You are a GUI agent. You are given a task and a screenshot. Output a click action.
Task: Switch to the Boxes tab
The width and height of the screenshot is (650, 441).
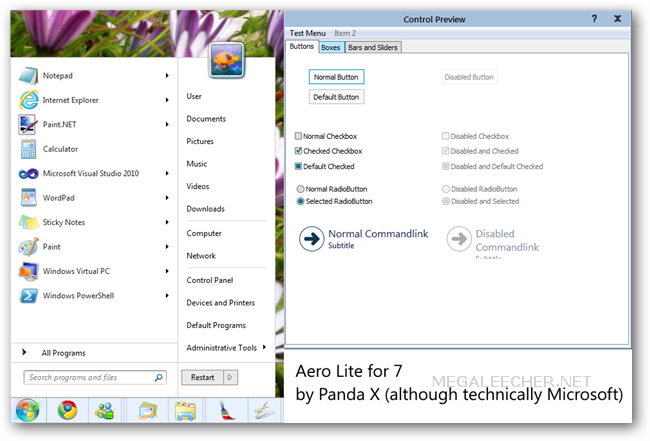point(330,48)
